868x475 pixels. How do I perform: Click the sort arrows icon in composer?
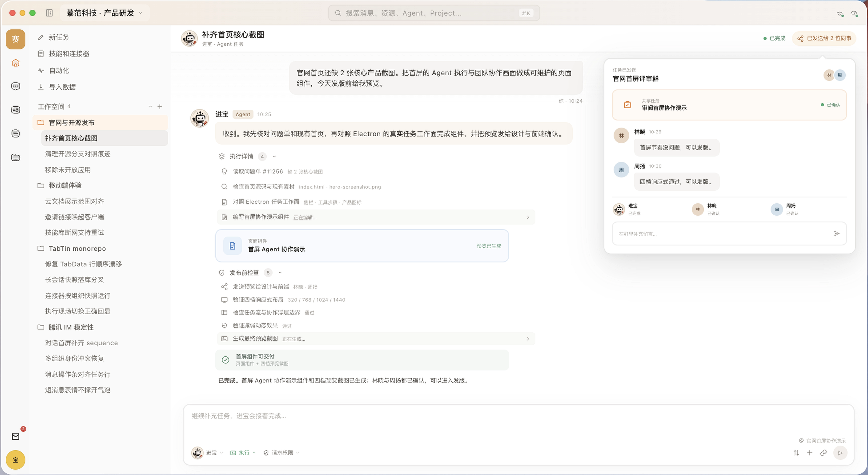[x=796, y=453]
